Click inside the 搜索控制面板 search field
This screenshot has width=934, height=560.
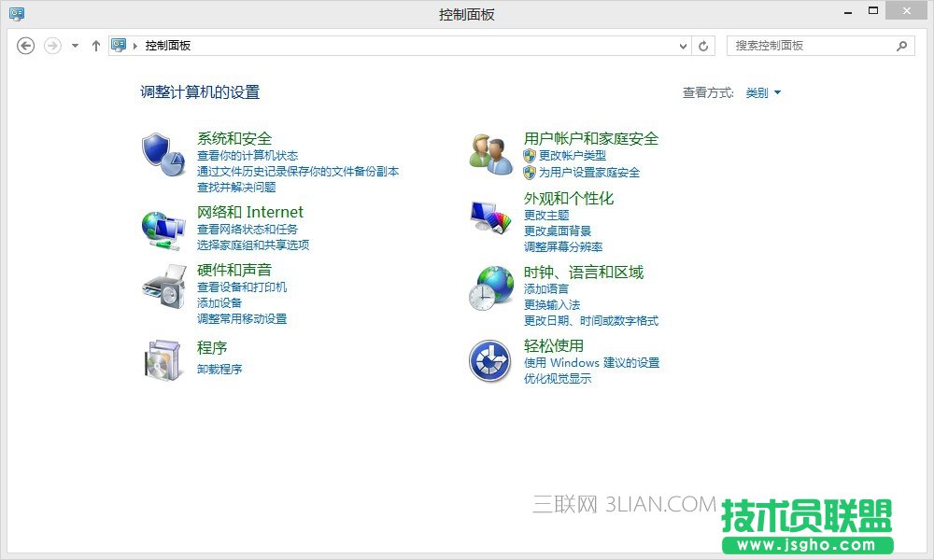coord(813,45)
